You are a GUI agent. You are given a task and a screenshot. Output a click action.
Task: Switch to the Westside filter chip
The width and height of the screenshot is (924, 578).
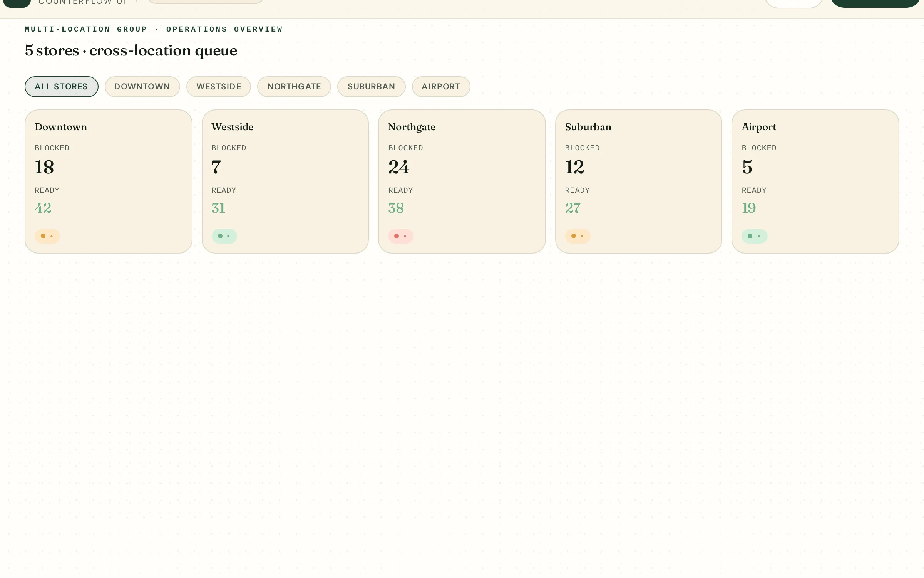219,87
